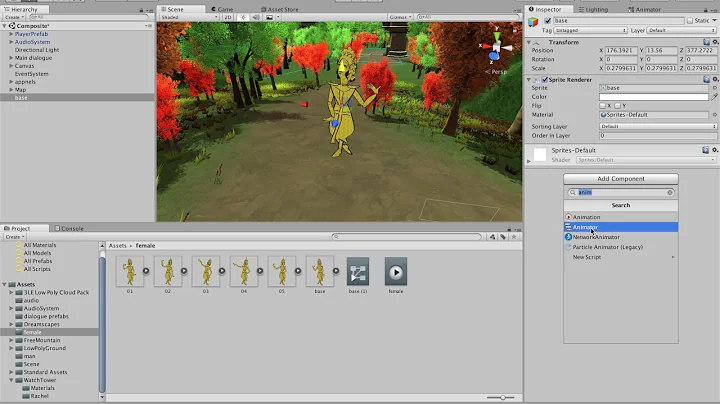Open the Tag dropdown
The height and width of the screenshot is (404, 720).
click(x=591, y=30)
